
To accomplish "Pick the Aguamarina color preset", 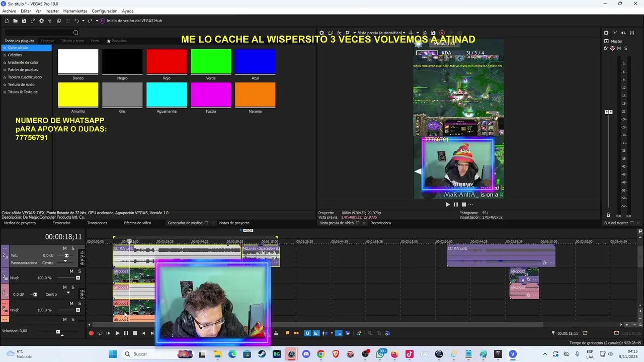I will pos(167,95).
